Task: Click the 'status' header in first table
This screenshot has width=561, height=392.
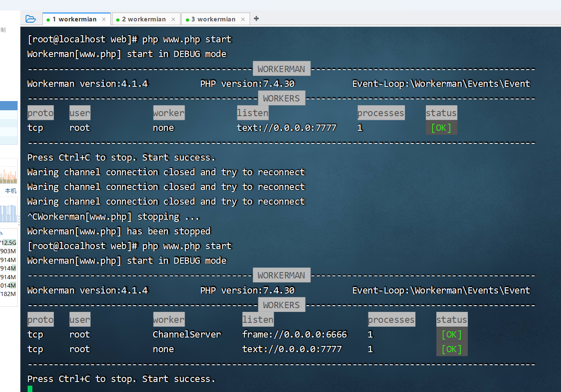Action: pyautogui.click(x=441, y=113)
